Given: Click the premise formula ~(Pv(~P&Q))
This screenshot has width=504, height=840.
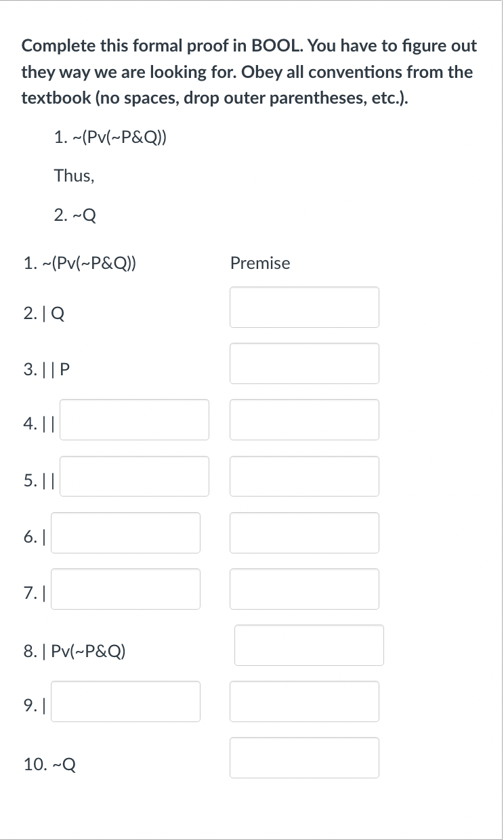Looking at the screenshot, I should pyautogui.click(x=84, y=263).
